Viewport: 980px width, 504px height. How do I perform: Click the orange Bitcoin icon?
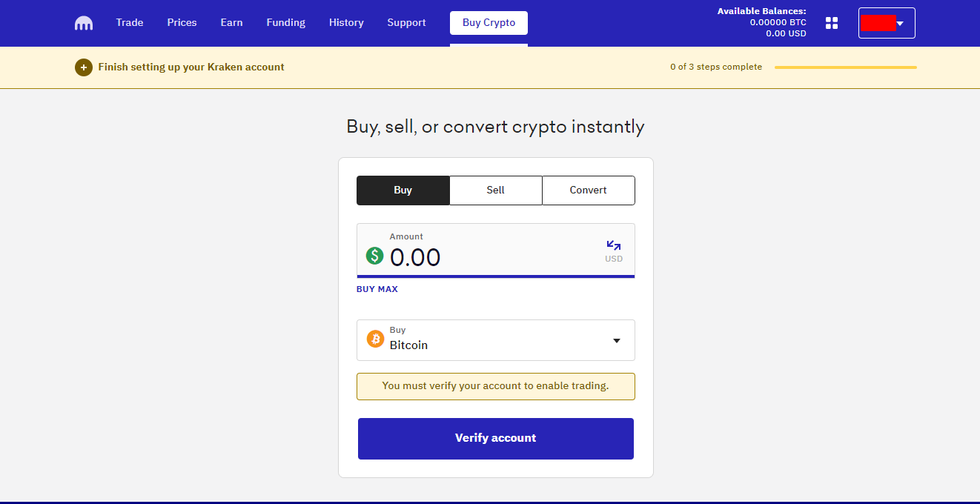click(376, 339)
